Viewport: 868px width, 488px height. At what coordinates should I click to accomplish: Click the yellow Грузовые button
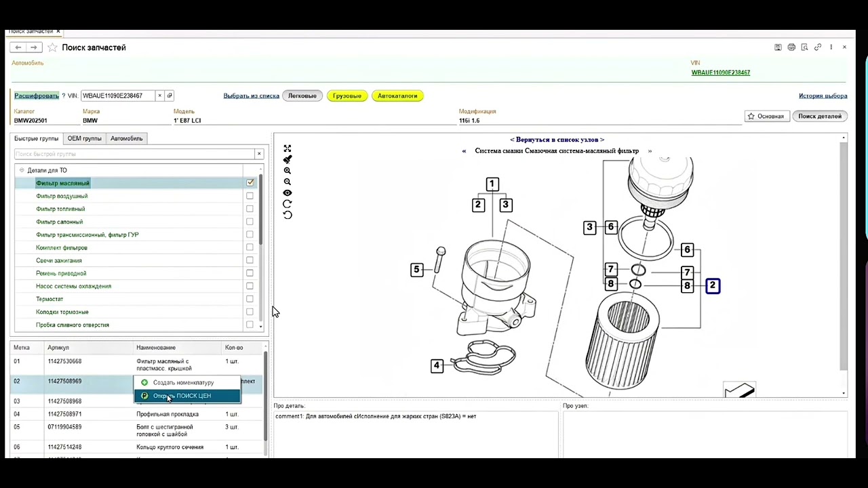(x=347, y=96)
